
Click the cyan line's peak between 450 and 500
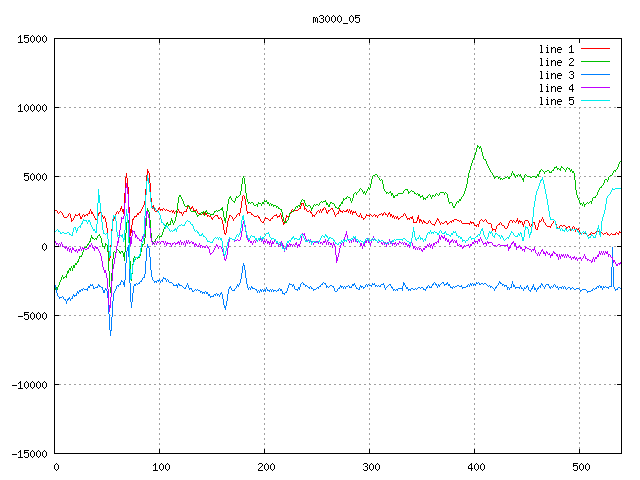542,179
